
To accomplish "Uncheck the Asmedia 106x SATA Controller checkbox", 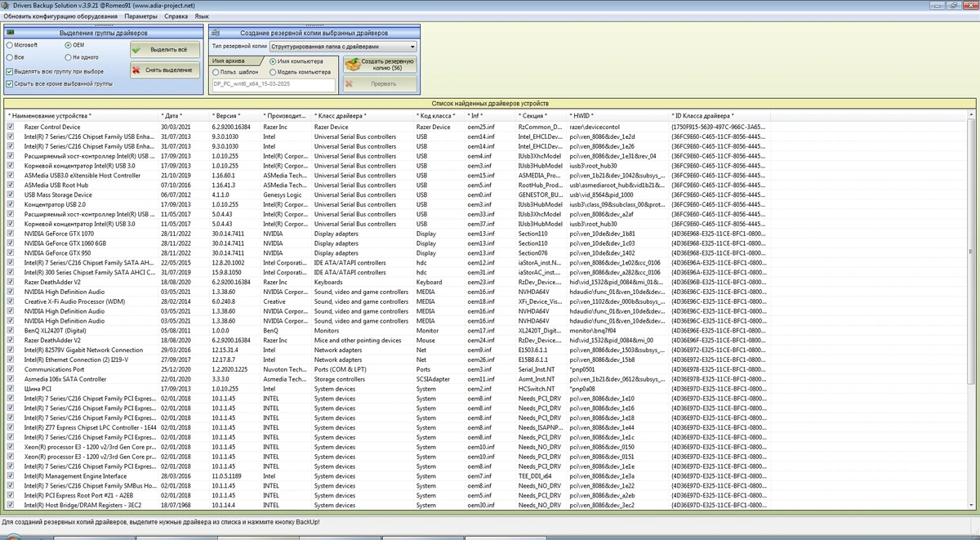I will point(11,379).
